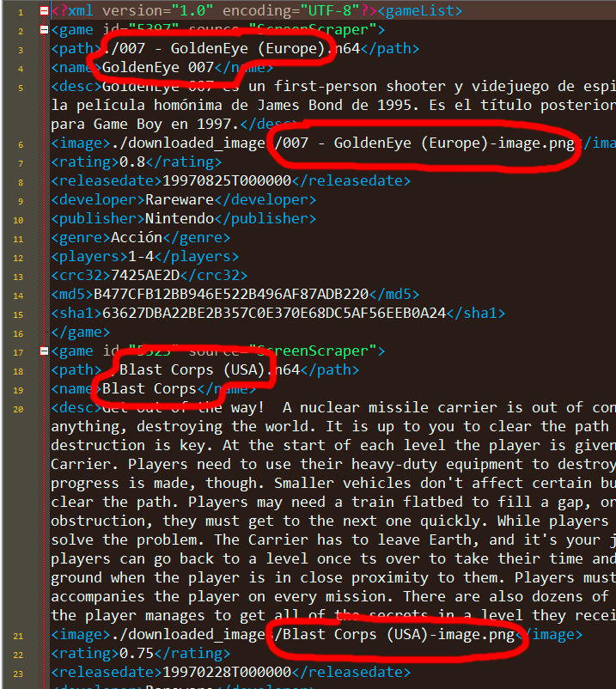Click 'la película homónima de James Bond'
616x689 pixels.
pos(197,105)
